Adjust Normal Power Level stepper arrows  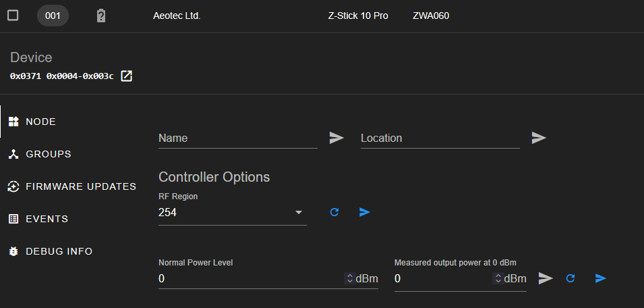349,279
